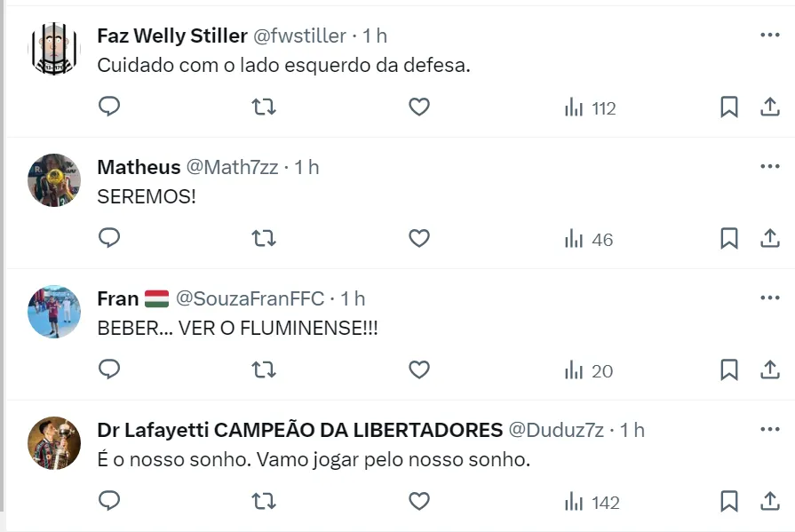Bookmark Faz Welly Stiller's tweet
The height and width of the screenshot is (532, 795).
(x=728, y=107)
